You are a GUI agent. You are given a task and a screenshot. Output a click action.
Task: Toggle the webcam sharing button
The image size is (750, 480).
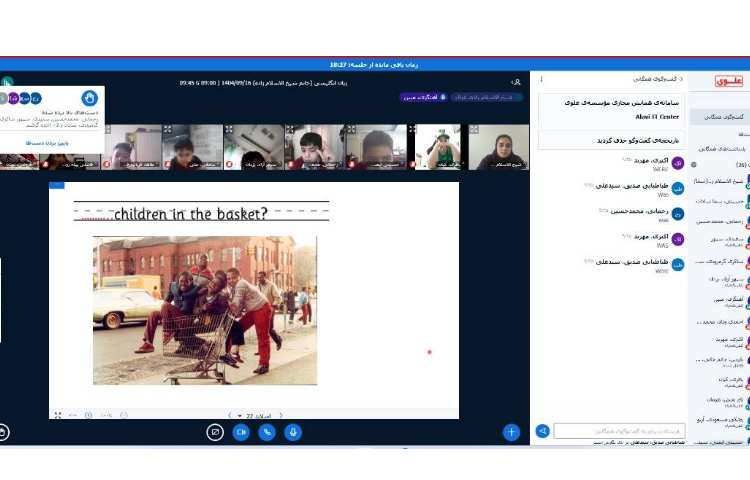(241, 432)
